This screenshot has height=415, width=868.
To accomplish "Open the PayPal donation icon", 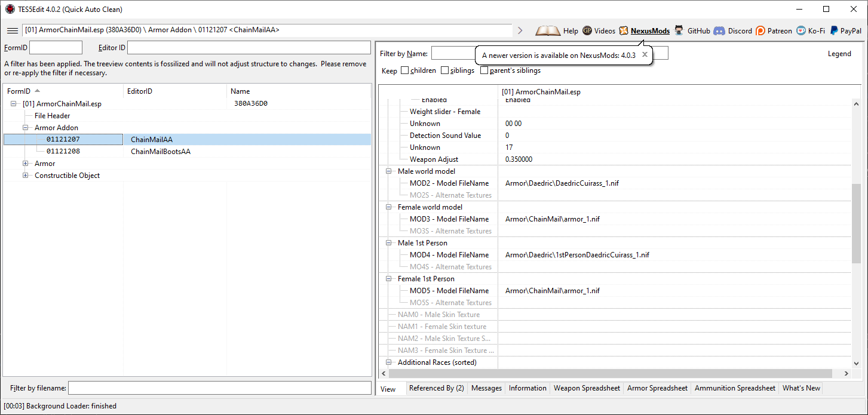I will [834, 30].
